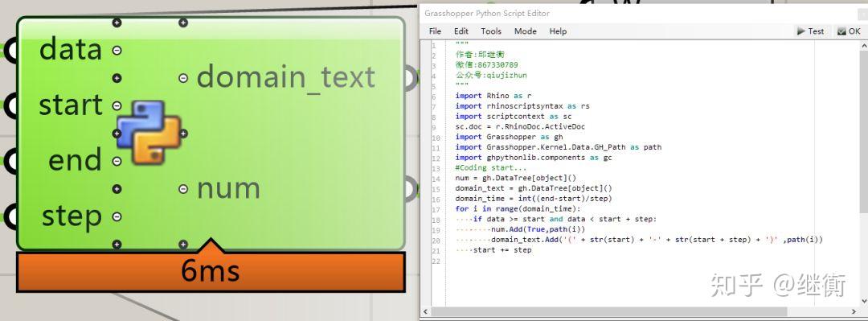Add new input parameter below step
The width and height of the screenshot is (868, 321).
[x=117, y=245]
